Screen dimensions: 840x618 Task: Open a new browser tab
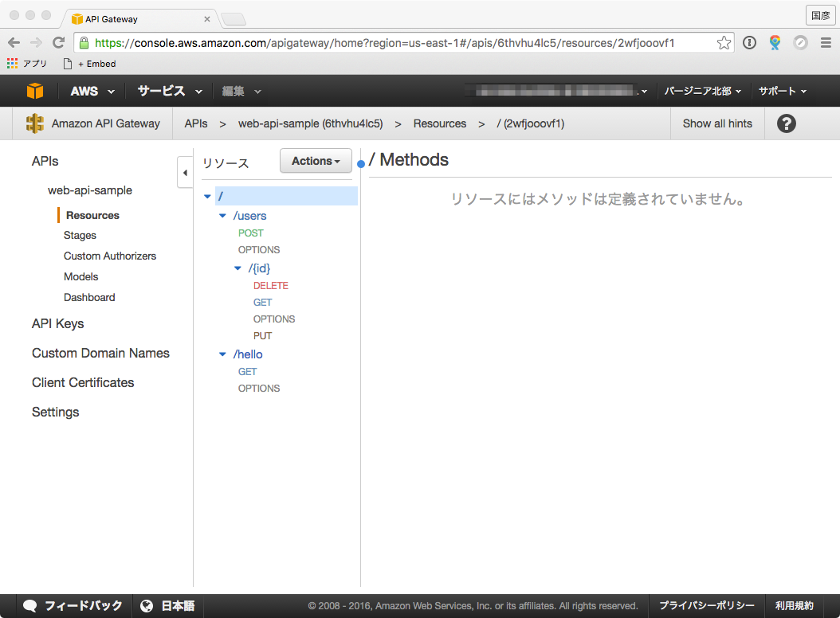(x=234, y=19)
